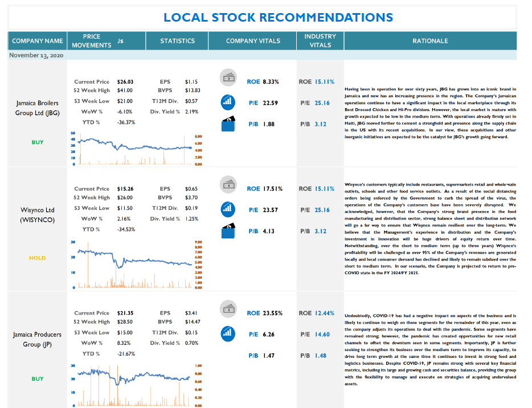
Task: Click the EPS value $1.15
Action: pyautogui.click(x=191, y=82)
